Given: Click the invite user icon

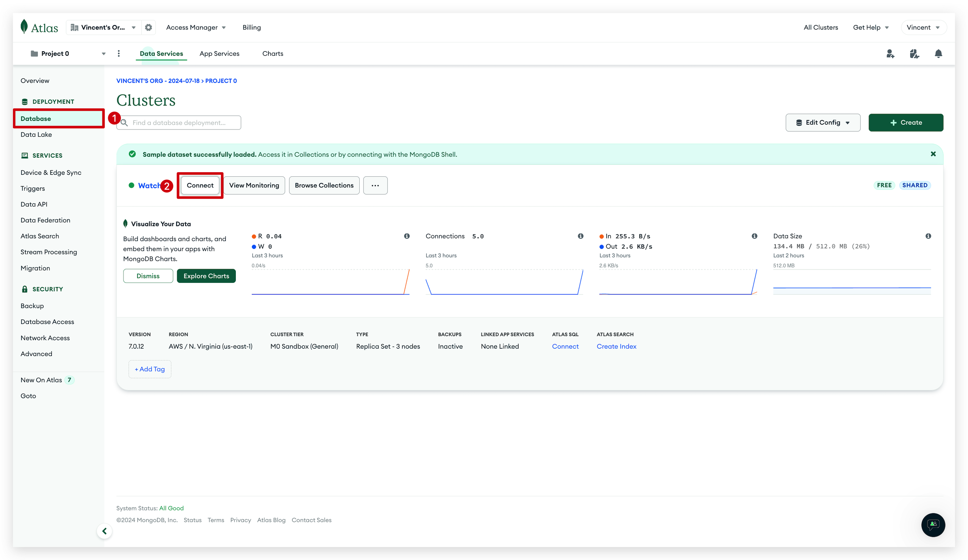Looking at the screenshot, I should pyautogui.click(x=890, y=54).
